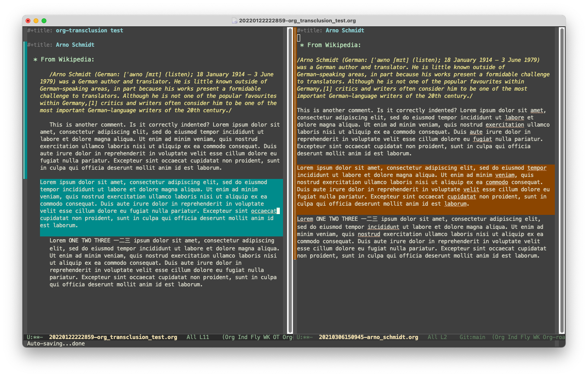
Task: Click underlined word 'cupidatat' in orange block
Action: pos(462,196)
